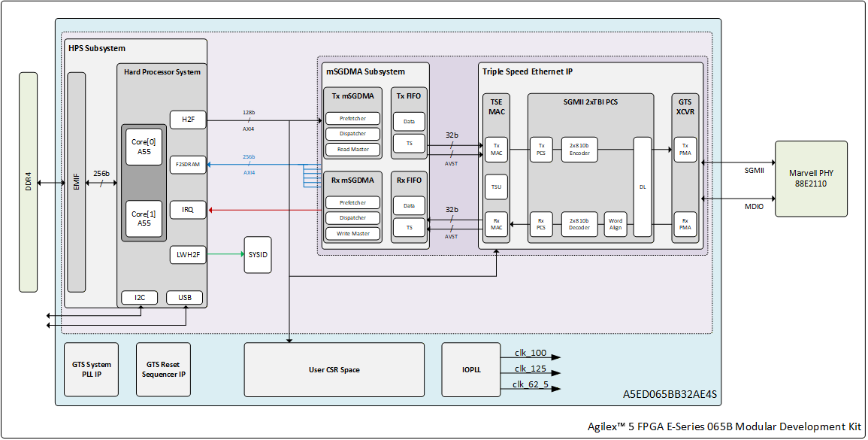Click the Rx mSGDMA heading
868x440 pixels.
pyautogui.click(x=352, y=180)
